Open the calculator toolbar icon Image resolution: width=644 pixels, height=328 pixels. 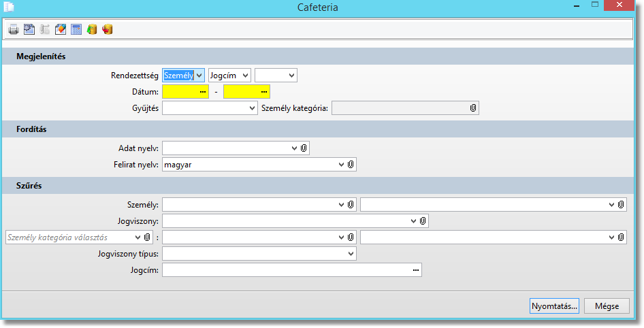[76, 29]
